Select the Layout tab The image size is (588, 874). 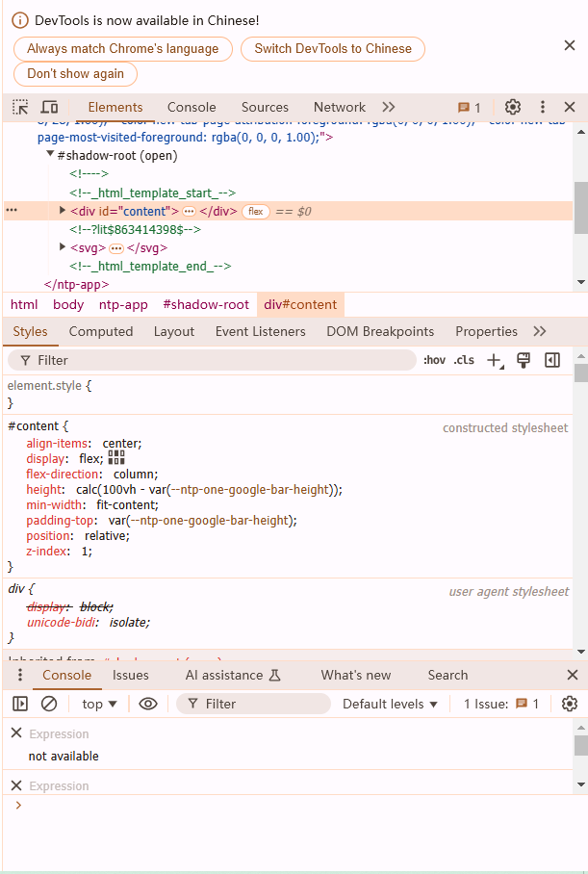coord(174,332)
